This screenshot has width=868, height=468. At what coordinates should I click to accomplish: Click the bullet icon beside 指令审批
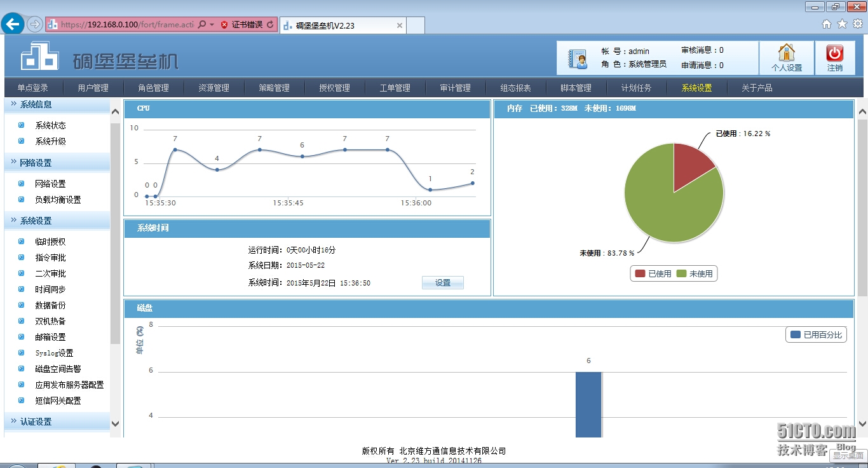point(21,258)
